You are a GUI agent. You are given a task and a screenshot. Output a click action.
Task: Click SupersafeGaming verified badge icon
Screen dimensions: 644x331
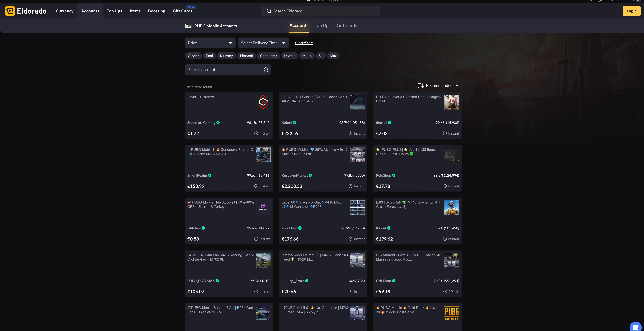point(218,123)
